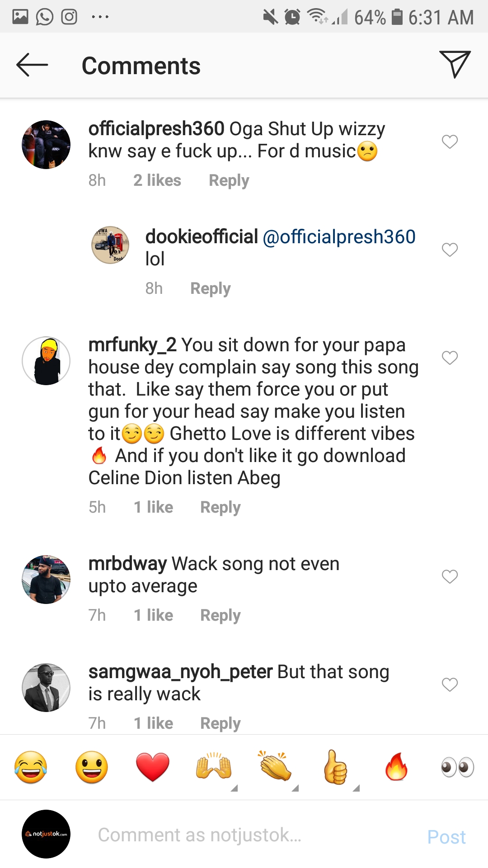Tap the back arrow in Comments header
Image resolution: width=488 pixels, height=868 pixels.
[32, 65]
